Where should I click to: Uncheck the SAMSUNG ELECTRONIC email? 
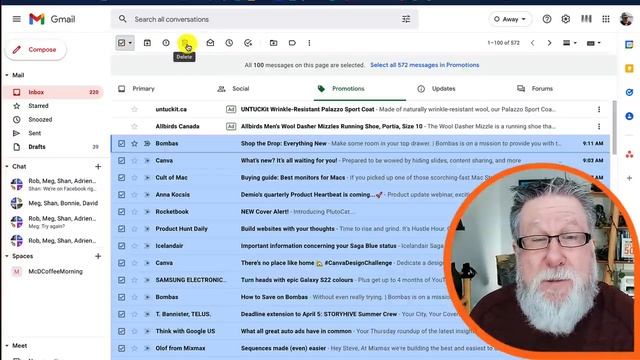point(122,280)
